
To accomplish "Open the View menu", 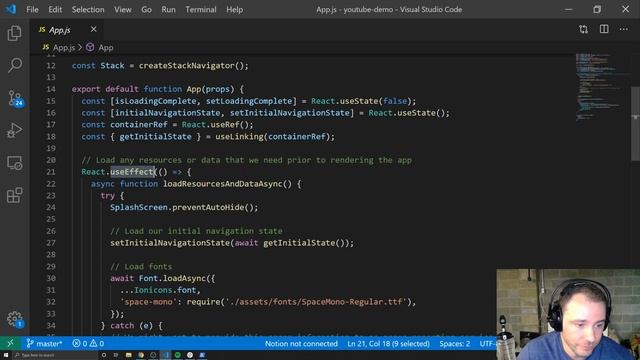I will click(122, 9).
